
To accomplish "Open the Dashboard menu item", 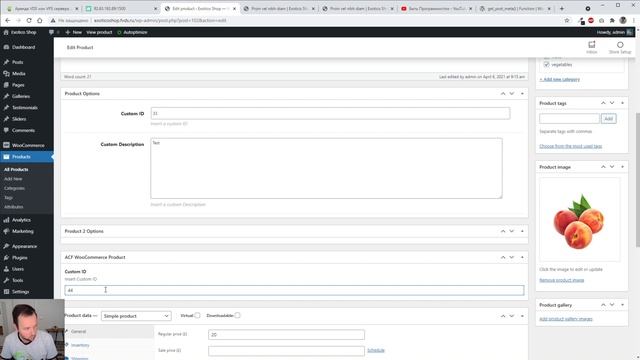I will point(23,47).
